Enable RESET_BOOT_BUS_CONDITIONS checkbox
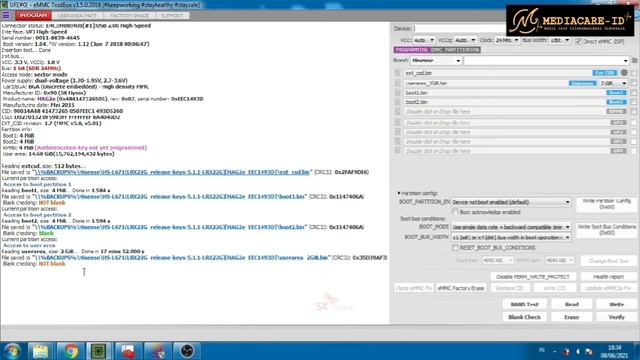This screenshot has height=360, width=640. click(x=455, y=248)
